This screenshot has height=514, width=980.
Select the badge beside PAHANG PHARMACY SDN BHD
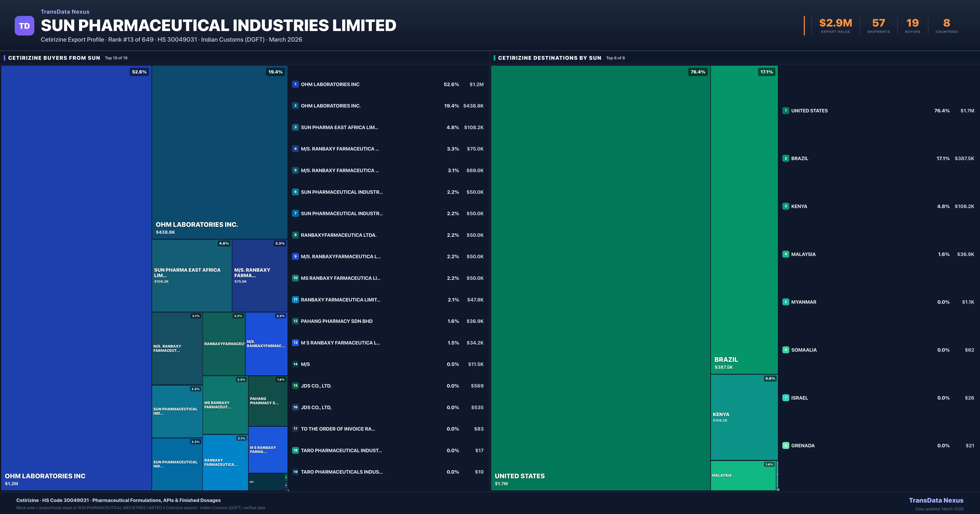pos(296,321)
